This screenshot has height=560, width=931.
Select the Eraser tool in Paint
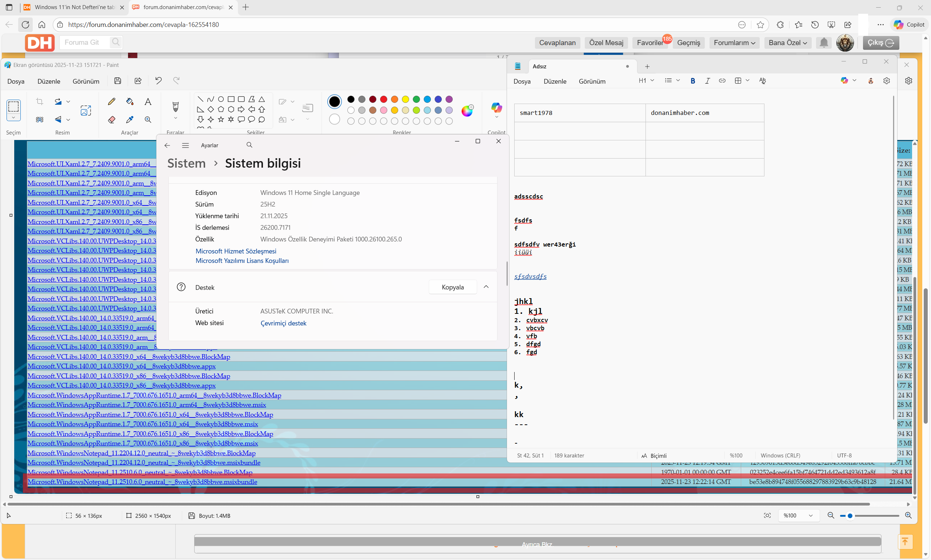coord(111,120)
